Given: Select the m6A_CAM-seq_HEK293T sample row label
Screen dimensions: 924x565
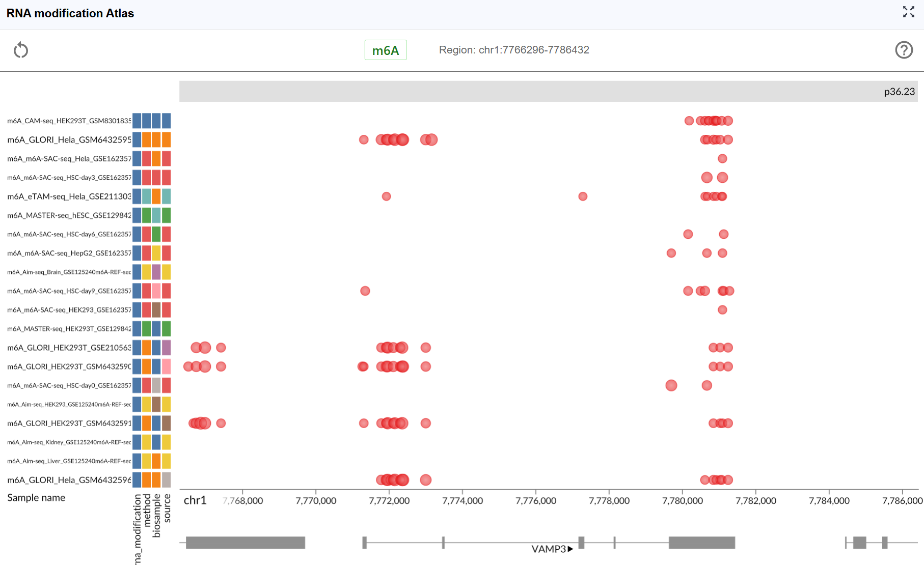Looking at the screenshot, I should click(x=69, y=121).
